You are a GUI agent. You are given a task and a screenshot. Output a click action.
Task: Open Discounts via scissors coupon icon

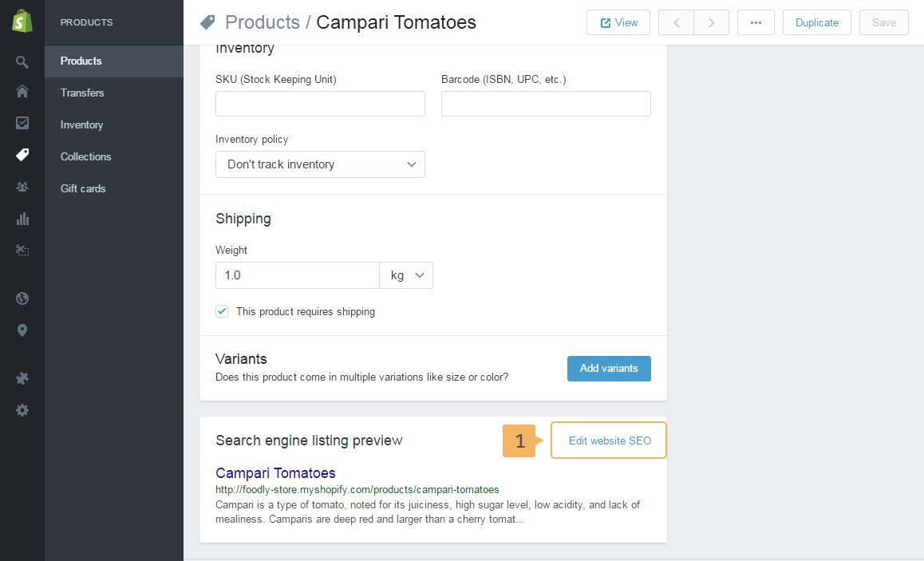(x=22, y=251)
